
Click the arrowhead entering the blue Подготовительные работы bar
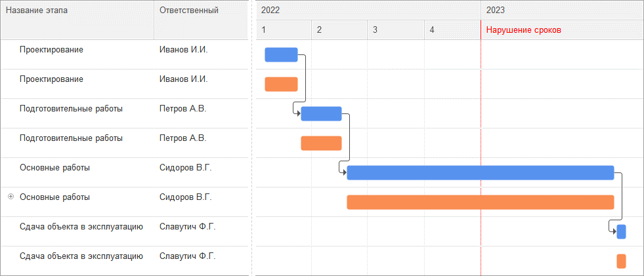297,113
